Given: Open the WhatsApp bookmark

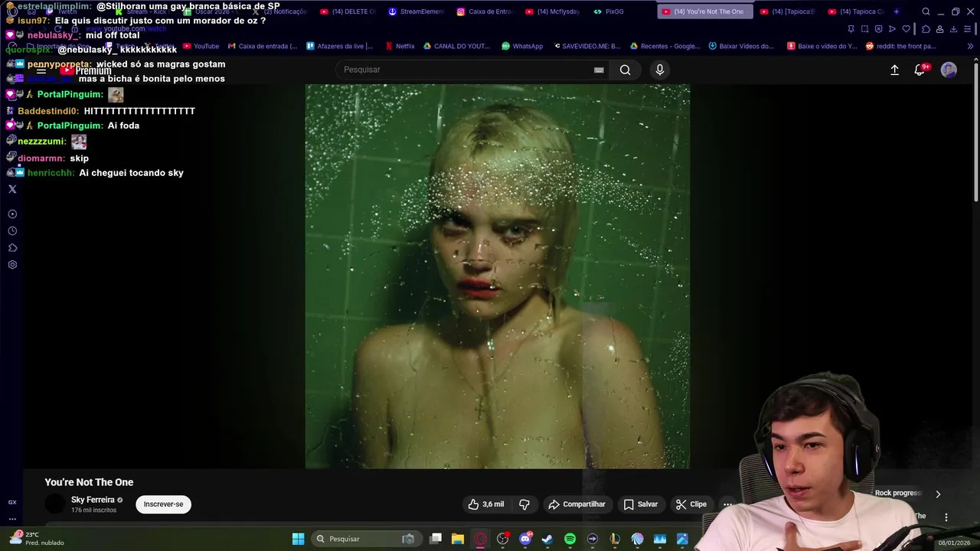Looking at the screenshot, I should pyautogui.click(x=522, y=46).
